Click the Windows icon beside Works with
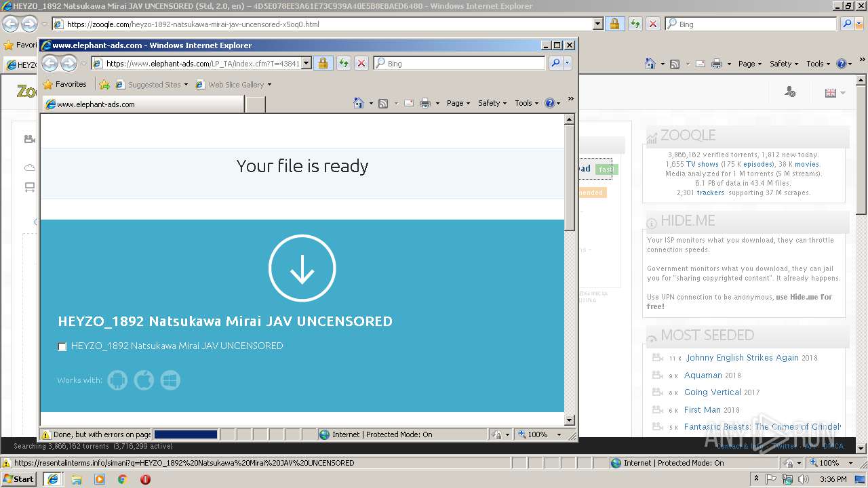Image resolution: width=868 pixels, height=488 pixels. point(170,380)
